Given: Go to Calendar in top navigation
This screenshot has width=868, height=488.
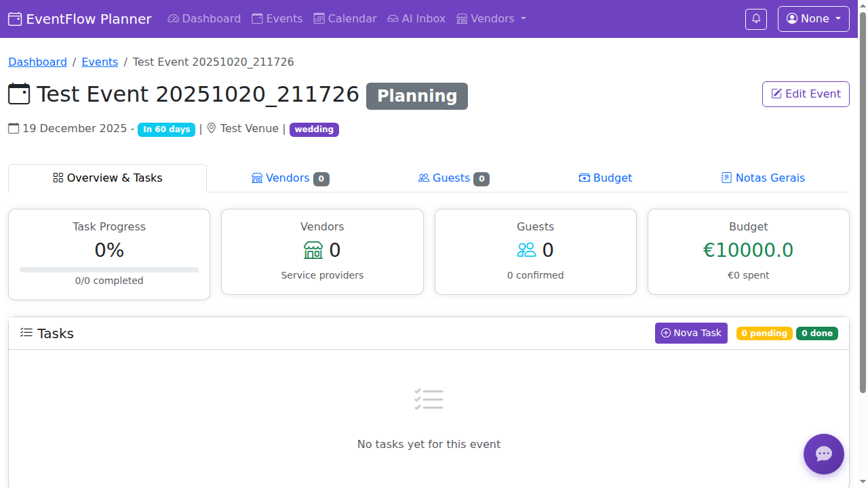Looking at the screenshot, I should [344, 19].
